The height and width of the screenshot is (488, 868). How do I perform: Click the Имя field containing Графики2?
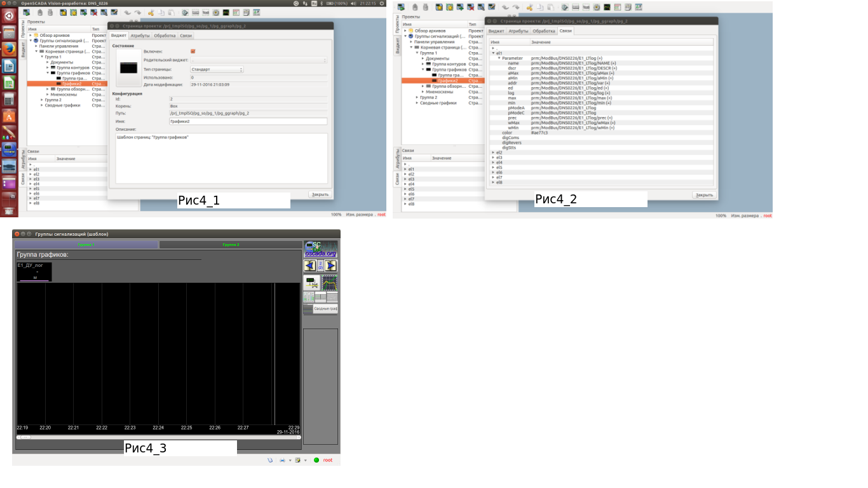tap(248, 121)
